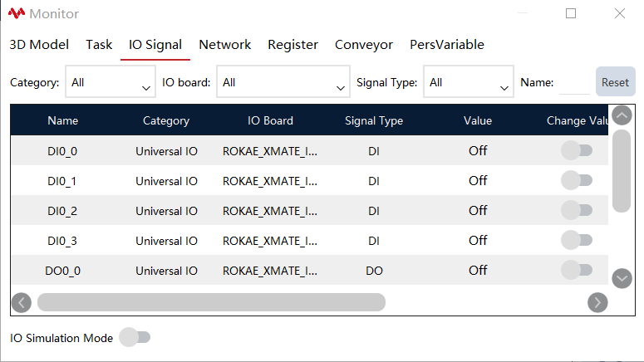This screenshot has width=644, height=362.
Task: Switch to the Register tab
Action: [x=293, y=45]
